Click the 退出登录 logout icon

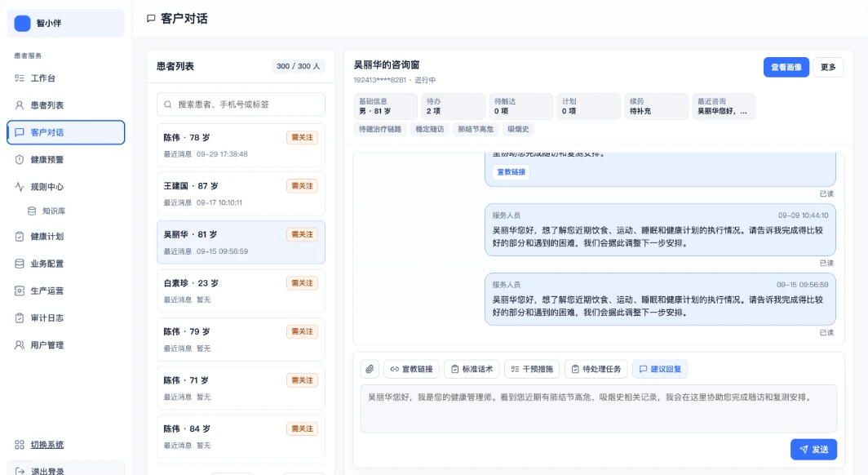click(20, 471)
